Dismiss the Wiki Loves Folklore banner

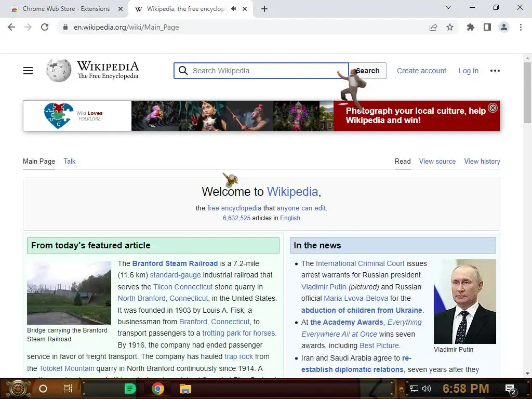[493, 108]
